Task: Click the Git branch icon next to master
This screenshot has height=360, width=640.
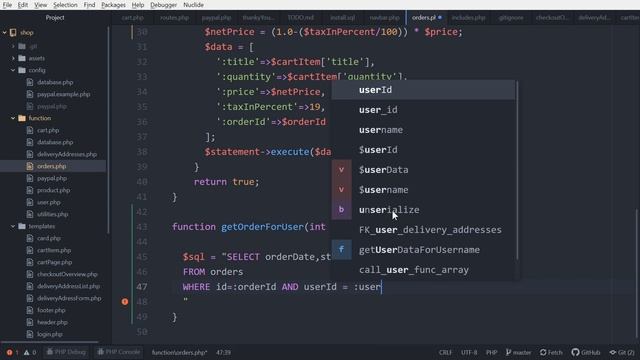Action: coord(508,352)
